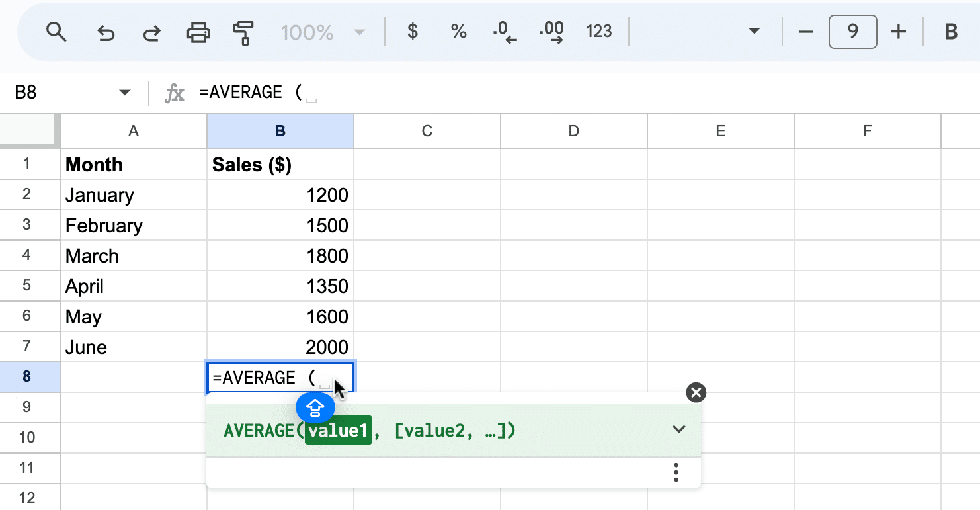Click the Month header cell
This screenshot has width=980, height=510.
(x=134, y=164)
